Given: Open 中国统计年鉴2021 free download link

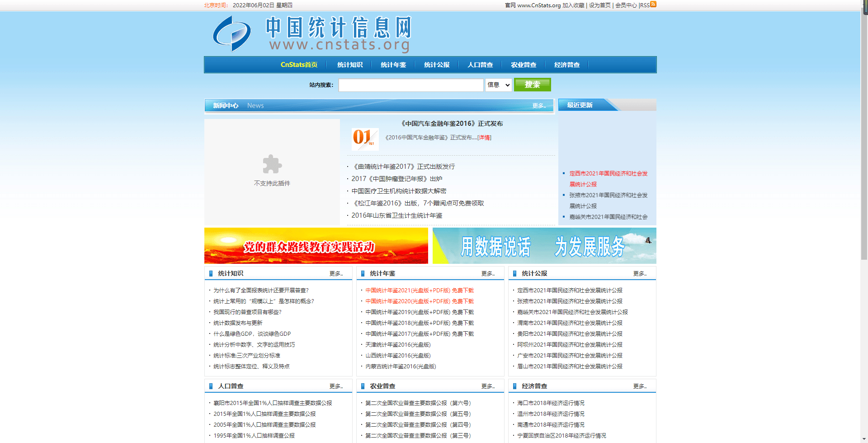Looking at the screenshot, I should [419, 291].
